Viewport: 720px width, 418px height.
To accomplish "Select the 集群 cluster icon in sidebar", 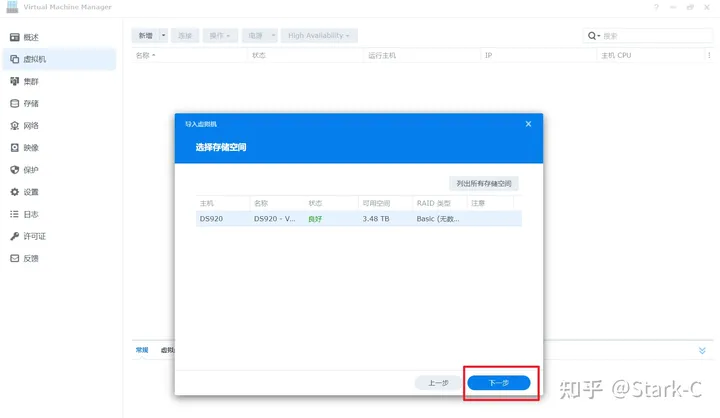I will pos(14,81).
